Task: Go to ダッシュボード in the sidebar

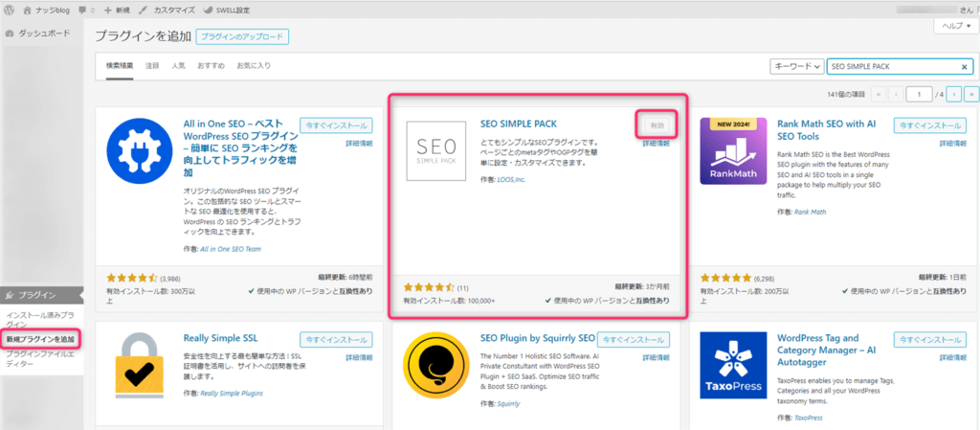Action: coord(37,34)
